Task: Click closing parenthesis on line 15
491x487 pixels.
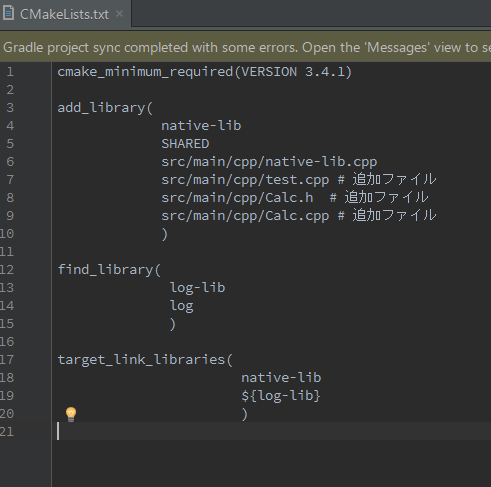Action: [173, 324]
